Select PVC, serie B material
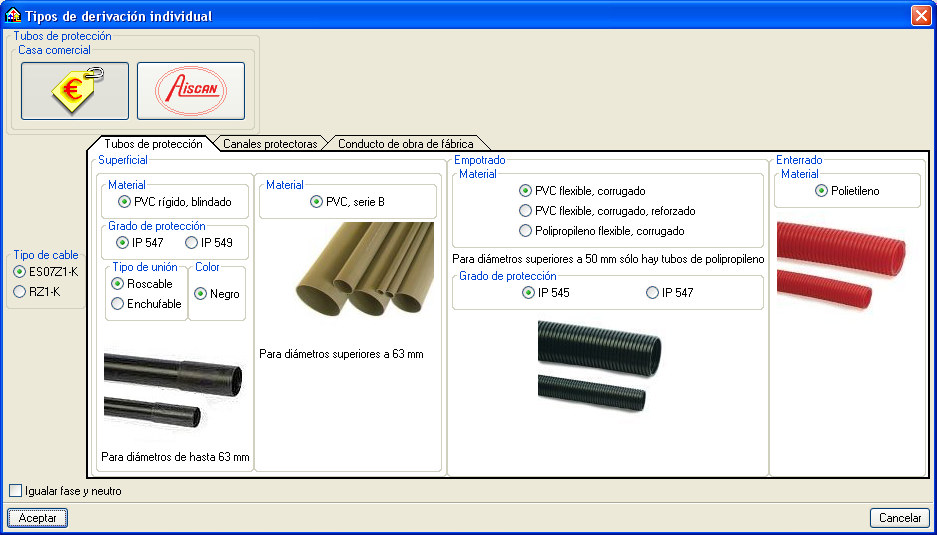 coord(347,202)
